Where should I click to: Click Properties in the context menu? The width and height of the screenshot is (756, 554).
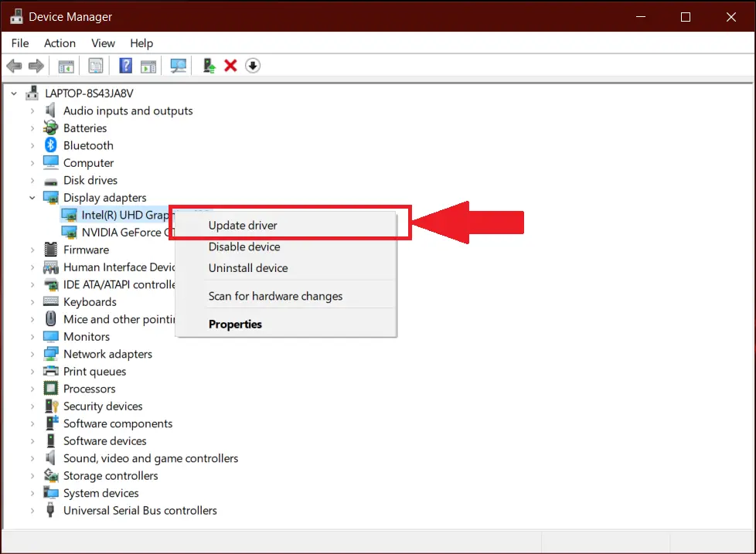235,325
